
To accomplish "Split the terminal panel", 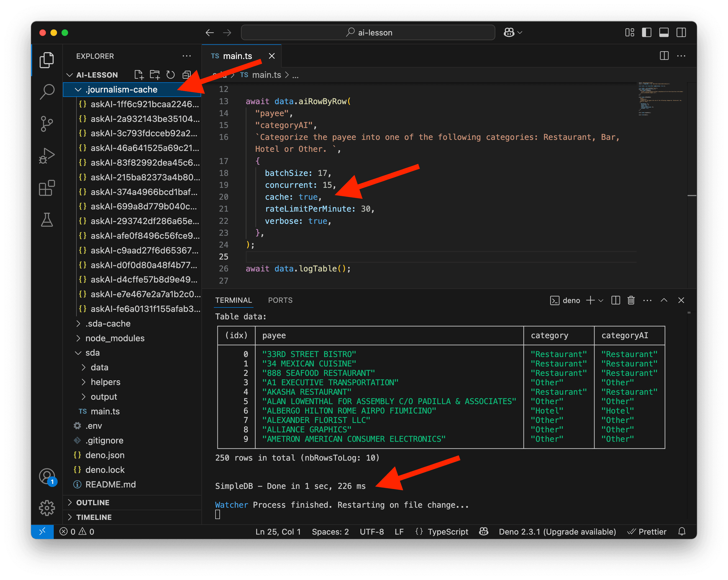I will click(615, 300).
